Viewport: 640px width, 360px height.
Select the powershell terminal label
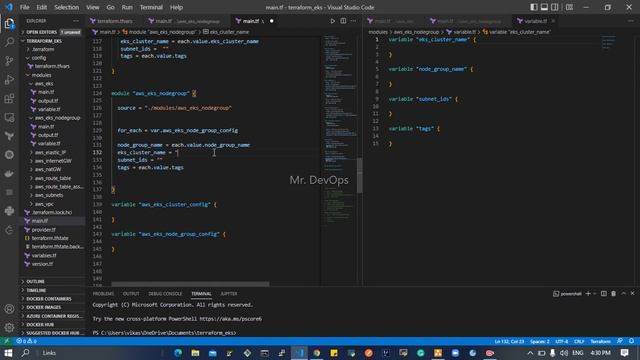click(x=567, y=293)
